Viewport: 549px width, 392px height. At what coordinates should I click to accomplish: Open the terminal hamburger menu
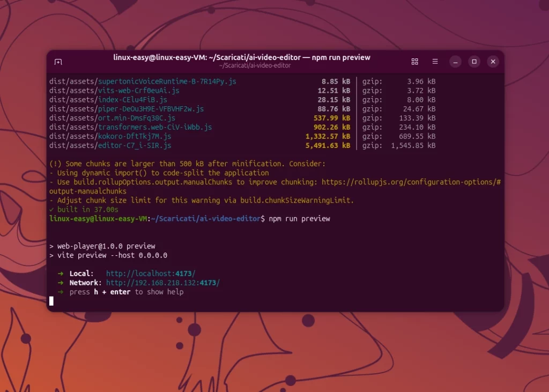435,62
